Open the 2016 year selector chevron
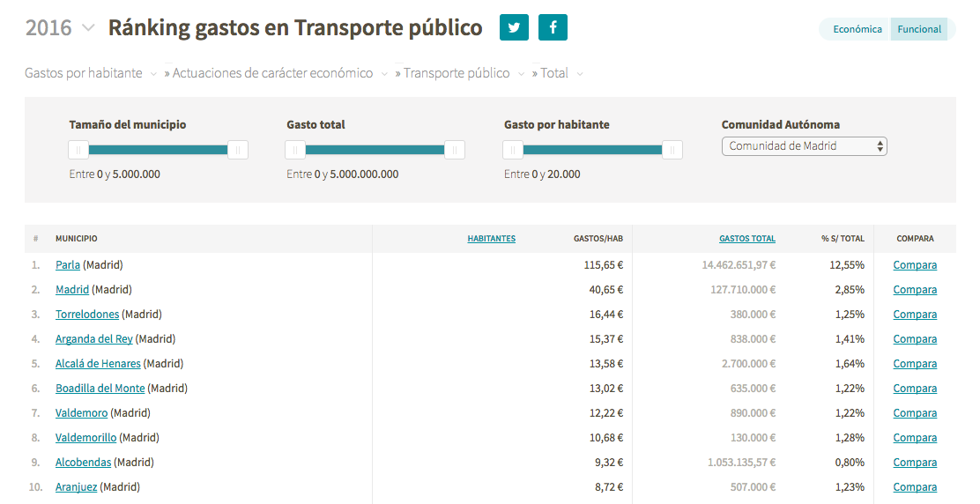The height and width of the screenshot is (504, 980). (x=89, y=28)
